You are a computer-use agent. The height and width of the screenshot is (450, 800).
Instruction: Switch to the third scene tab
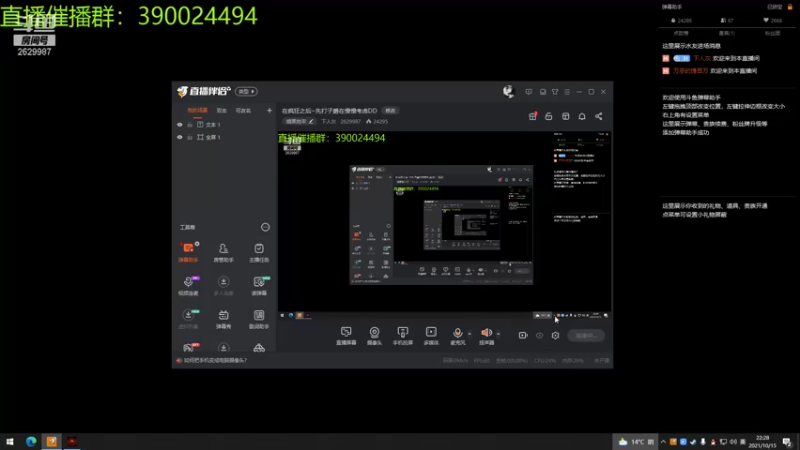pos(243,110)
